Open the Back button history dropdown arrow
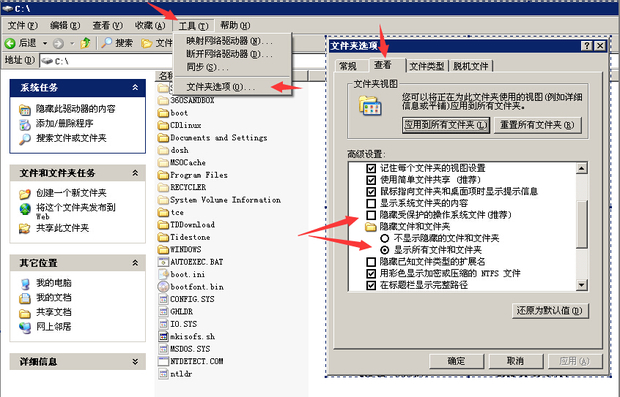The image size is (620, 397). [45, 43]
